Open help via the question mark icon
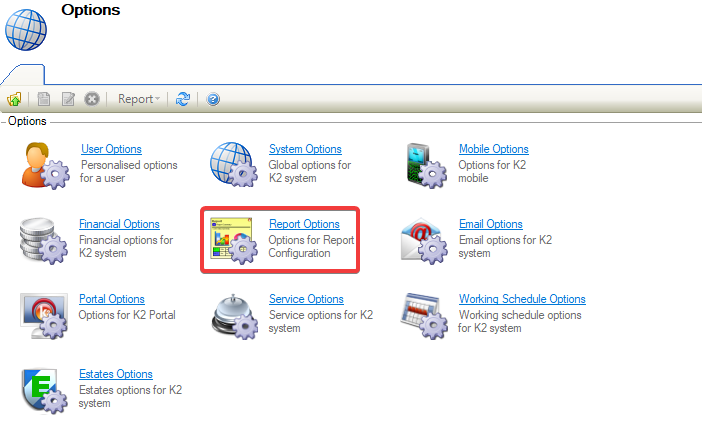 point(213,99)
